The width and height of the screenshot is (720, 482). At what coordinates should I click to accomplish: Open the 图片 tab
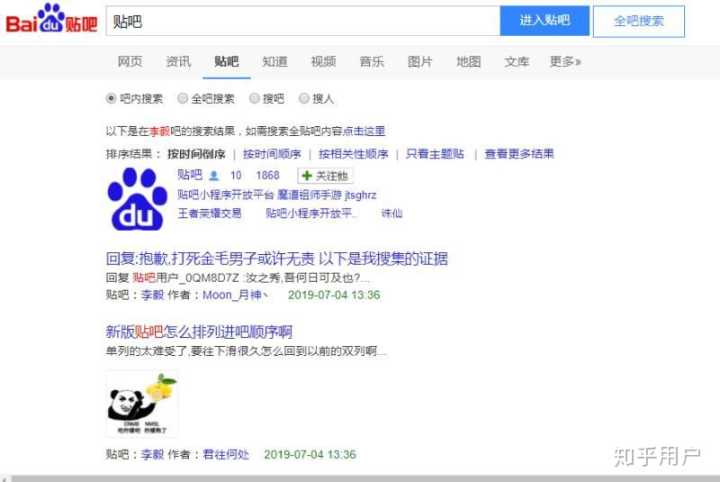[x=420, y=62]
